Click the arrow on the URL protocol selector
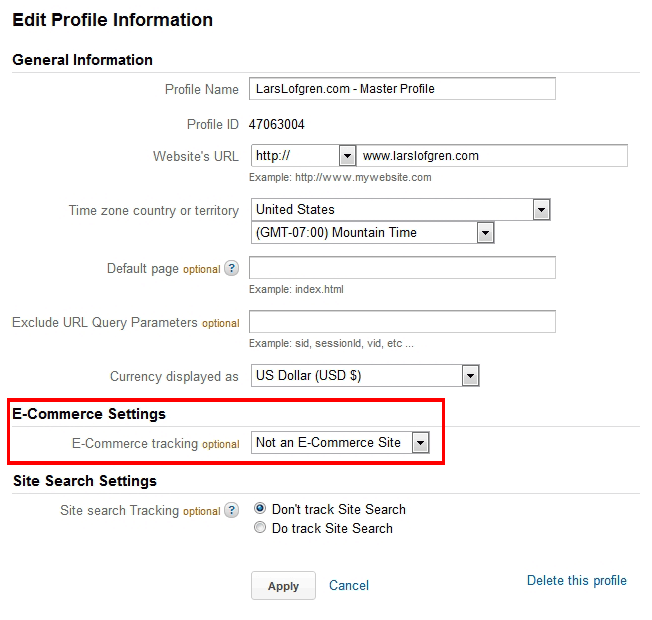 coord(347,156)
